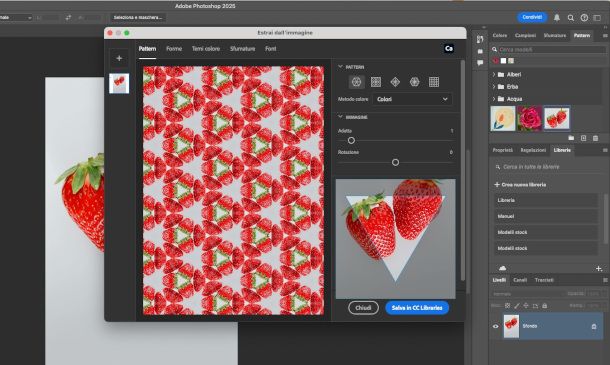Toggle lock all padlock icon in Livelli panel

544,306
